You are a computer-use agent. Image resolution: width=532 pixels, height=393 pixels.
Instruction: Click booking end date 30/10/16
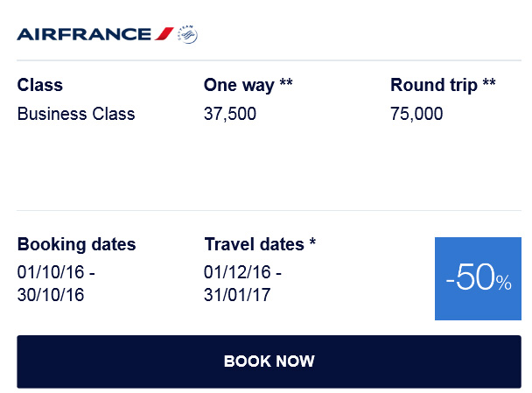51,295
